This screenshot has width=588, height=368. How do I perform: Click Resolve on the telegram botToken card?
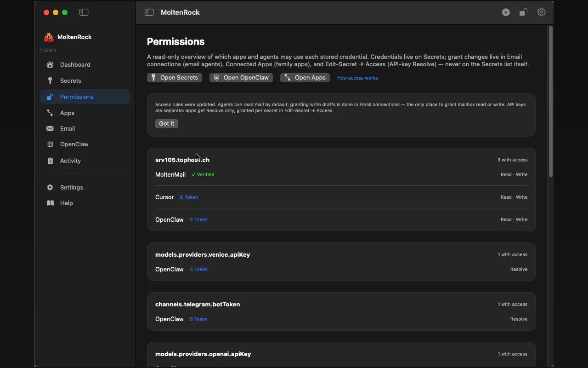tap(519, 319)
